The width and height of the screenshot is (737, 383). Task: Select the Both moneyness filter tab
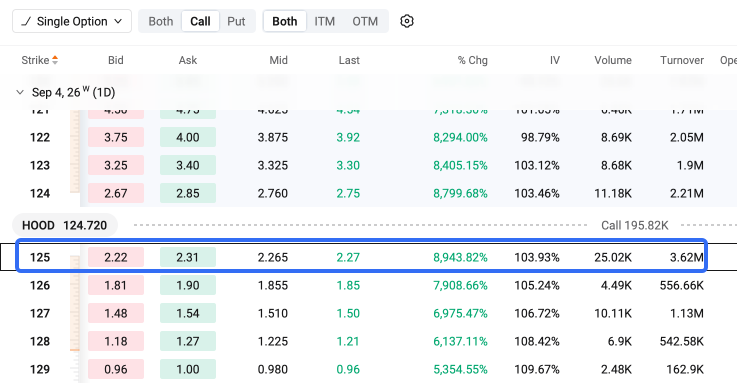285,21
